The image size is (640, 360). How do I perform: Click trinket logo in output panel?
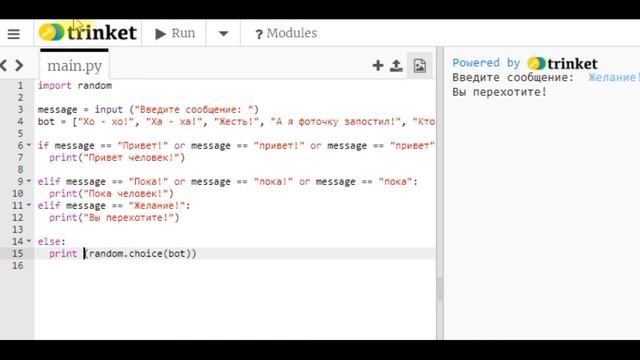point(562,64)
